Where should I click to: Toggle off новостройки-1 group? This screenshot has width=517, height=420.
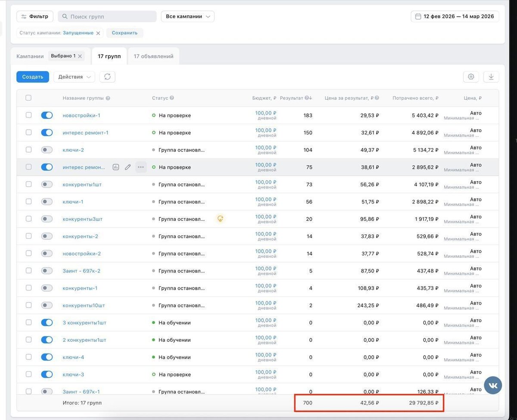point(47,115)
